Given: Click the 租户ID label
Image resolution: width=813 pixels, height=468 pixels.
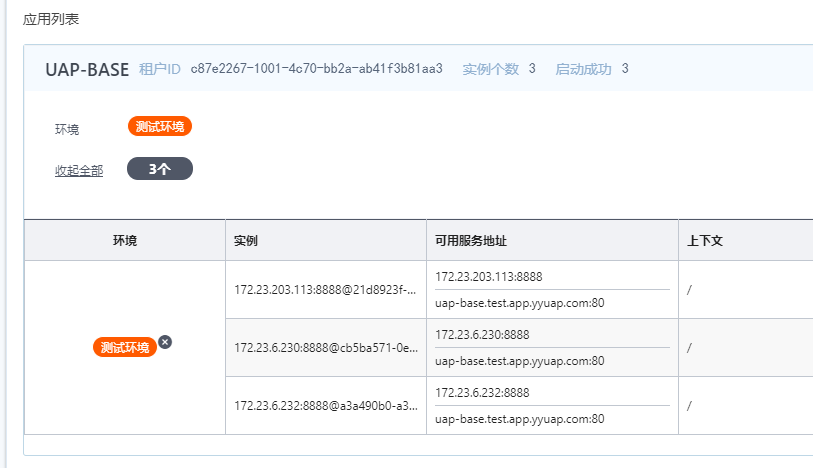Looking at the screenshot, I should (160, 69).
